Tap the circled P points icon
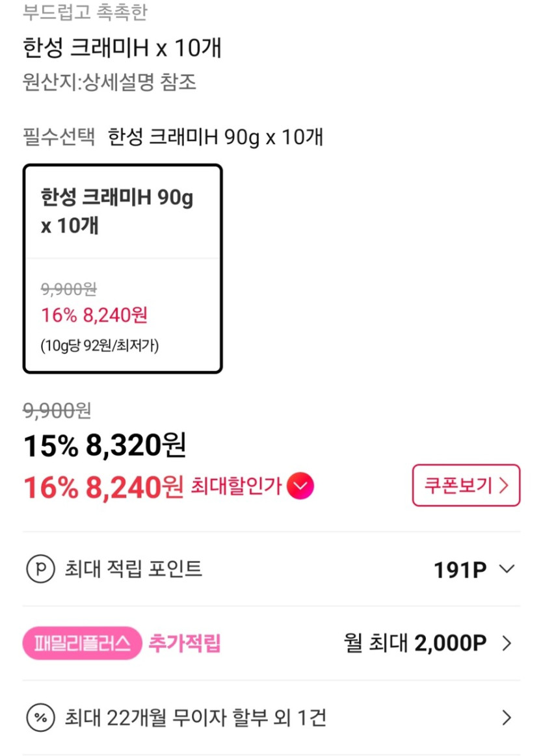The height and width of the screenshot is (756, 543). click(39, 569)
